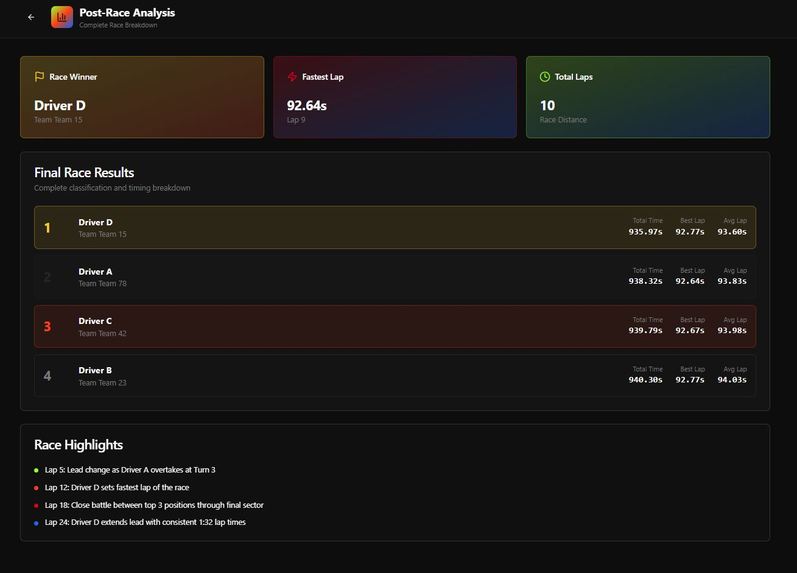Click the Complete Race Breakdown subtitle

point(118,25)
